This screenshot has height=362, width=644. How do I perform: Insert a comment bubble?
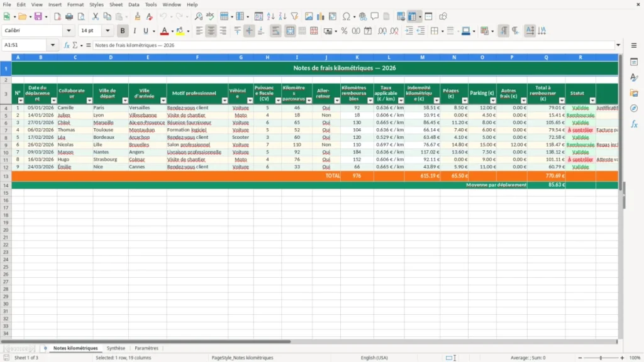pos(375,16)
